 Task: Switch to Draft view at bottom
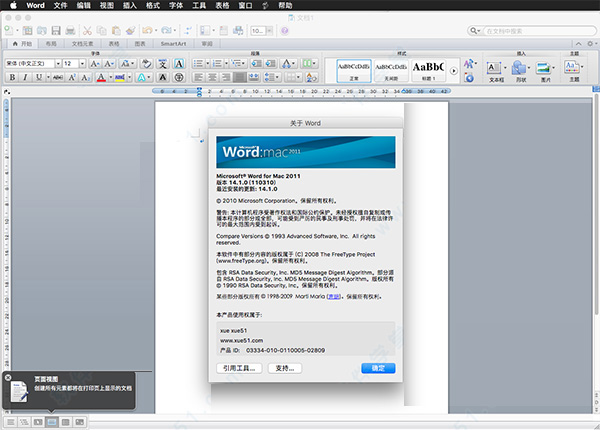pyautogui.click(x=11, y=422)
